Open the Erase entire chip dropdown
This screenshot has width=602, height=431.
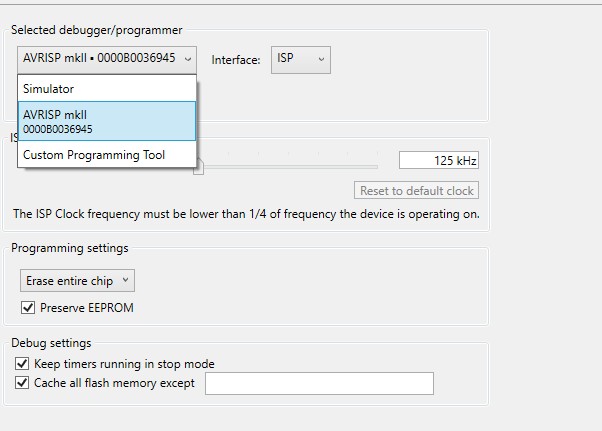(x=77, y=281)
